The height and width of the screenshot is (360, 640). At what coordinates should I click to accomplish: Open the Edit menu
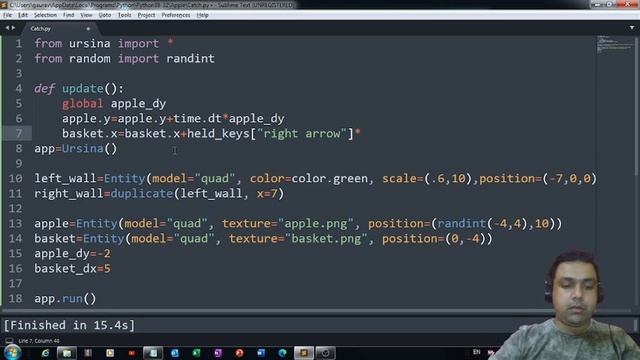pos(23,15)
